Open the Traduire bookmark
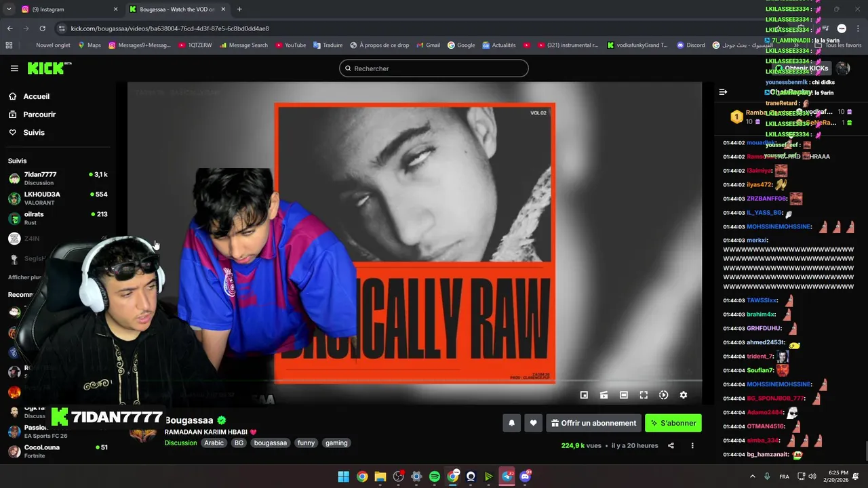868x488 pixels. point(328,45)
